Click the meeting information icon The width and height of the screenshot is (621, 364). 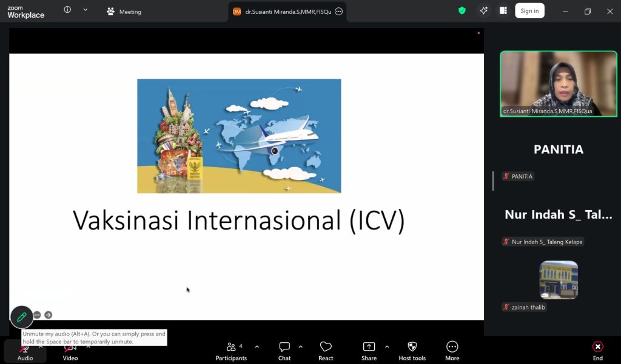(x=67, y=10)
